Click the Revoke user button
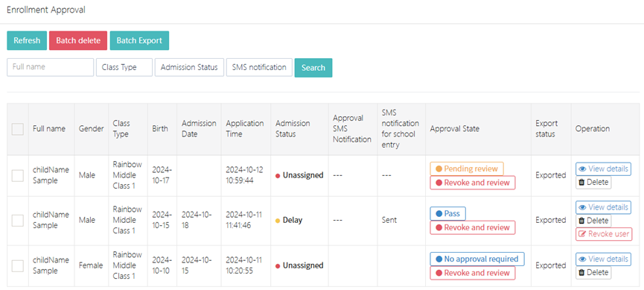 (x=604, y=234)
